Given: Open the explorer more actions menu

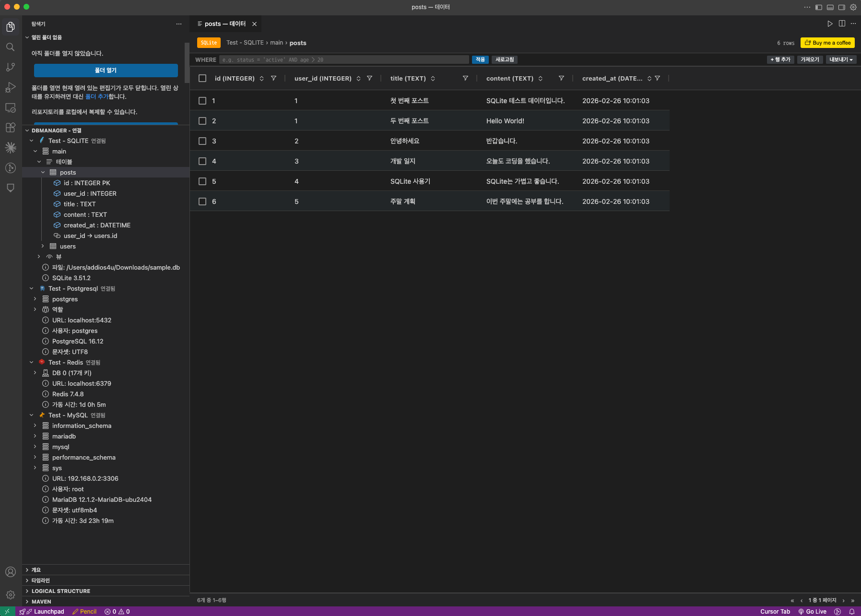Looking at the screenshot, I should [x=179, y=24].
